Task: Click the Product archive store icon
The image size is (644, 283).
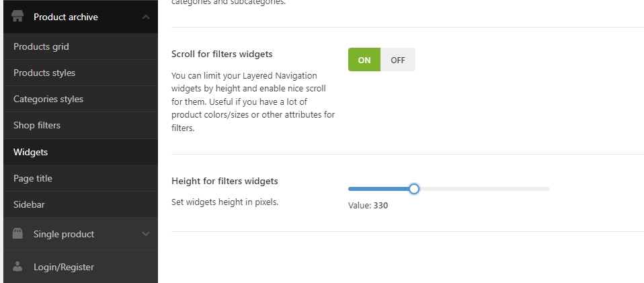Action: coord(18,17)
